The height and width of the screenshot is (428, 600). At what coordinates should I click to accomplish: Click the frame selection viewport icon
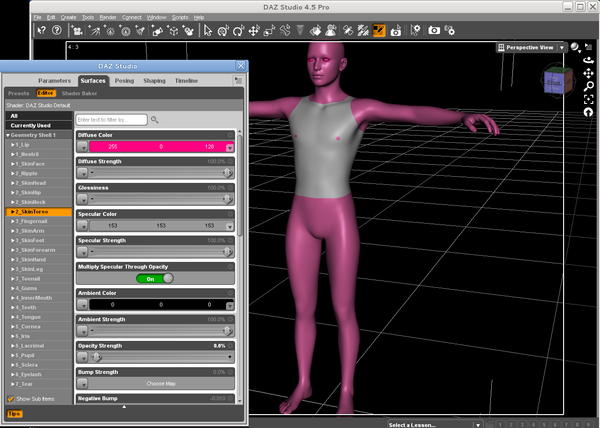click(x=589, y=99)
